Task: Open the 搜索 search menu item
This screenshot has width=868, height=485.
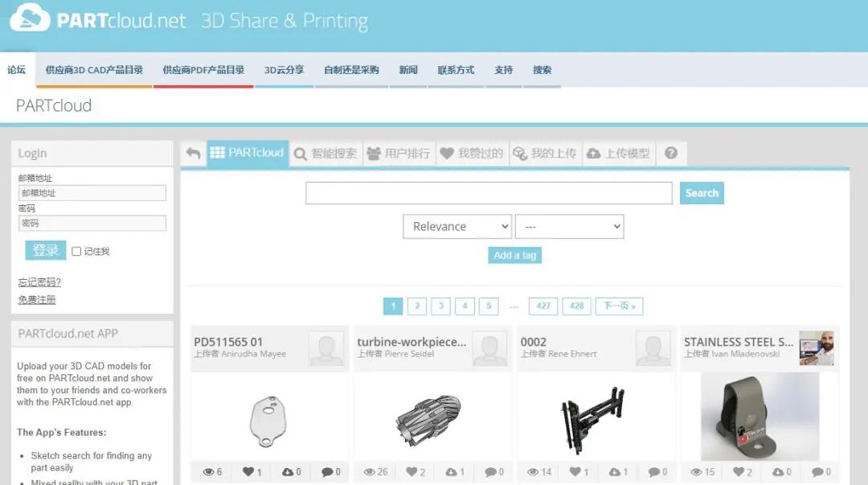Action: pos(542,70)
